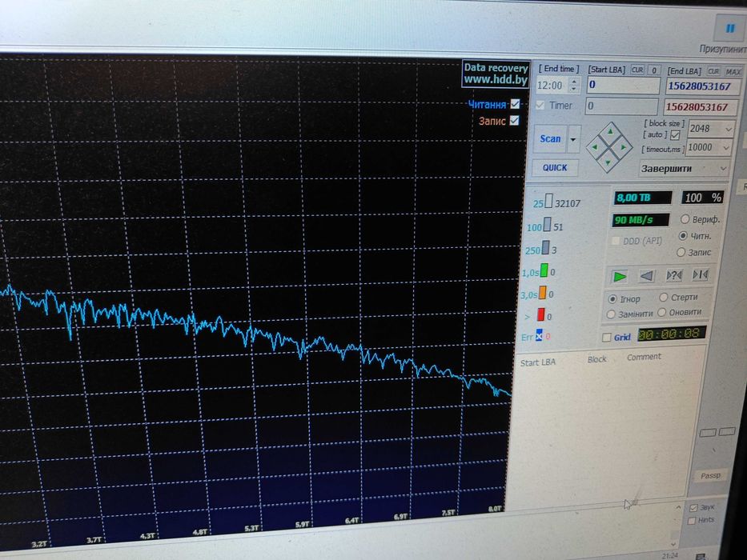Select the Запис radio button
Viewport: 747px width, 560px height.
click(681, 252)
